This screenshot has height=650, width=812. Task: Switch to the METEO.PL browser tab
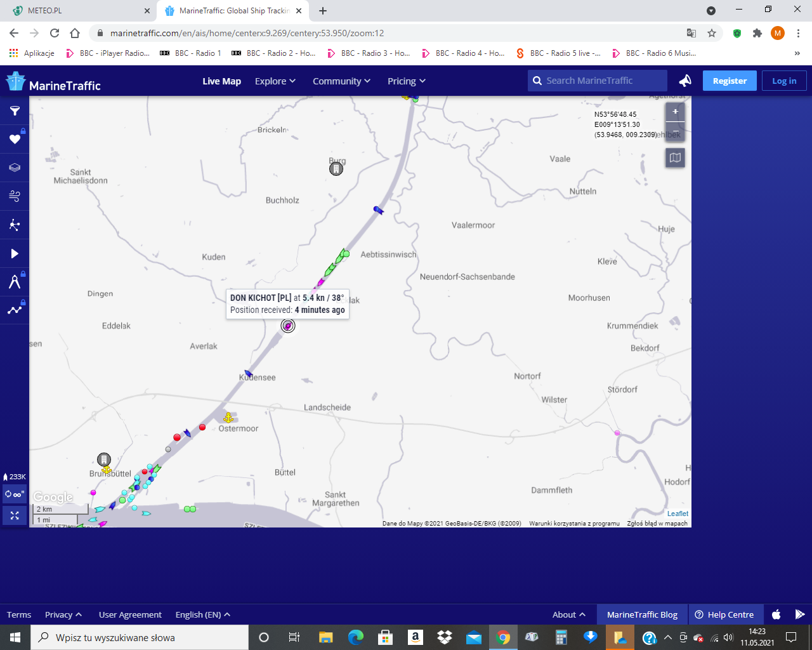[x=76, y=11]
